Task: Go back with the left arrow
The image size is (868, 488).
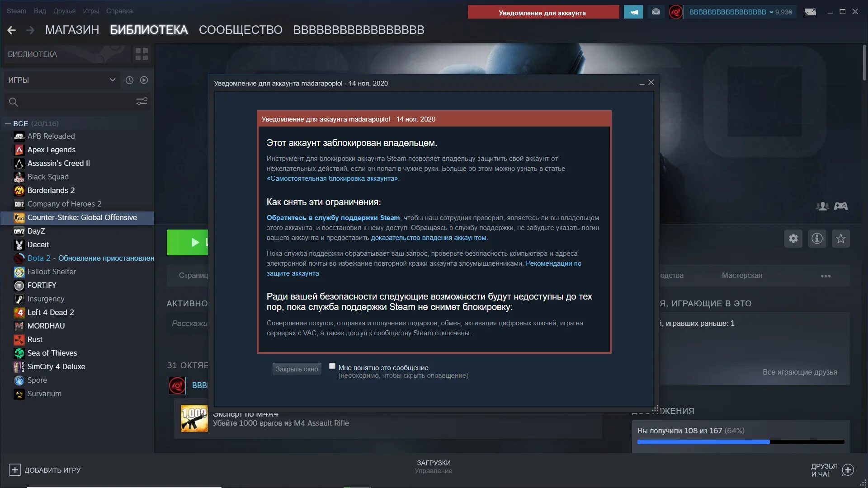Action: (12, 30)
